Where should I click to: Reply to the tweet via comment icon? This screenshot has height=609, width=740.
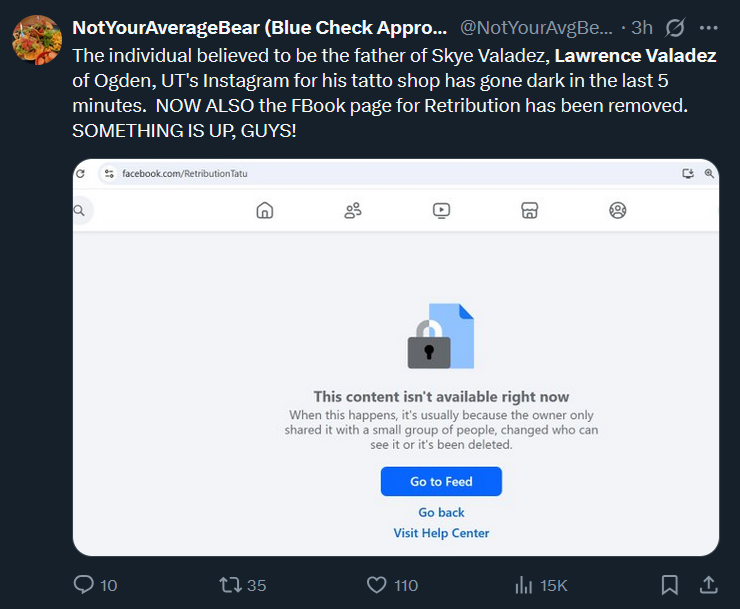click(x=84, y=584)
